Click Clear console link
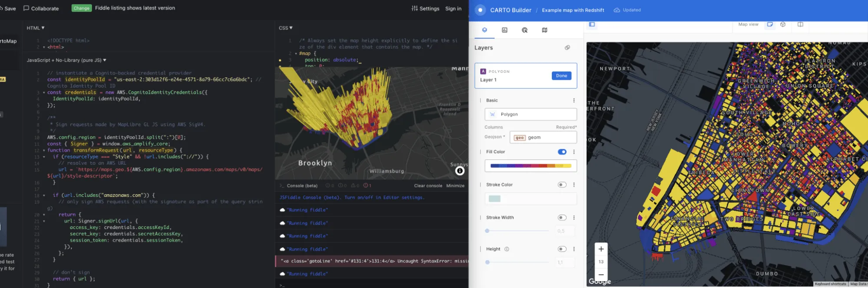 [428, 186]
